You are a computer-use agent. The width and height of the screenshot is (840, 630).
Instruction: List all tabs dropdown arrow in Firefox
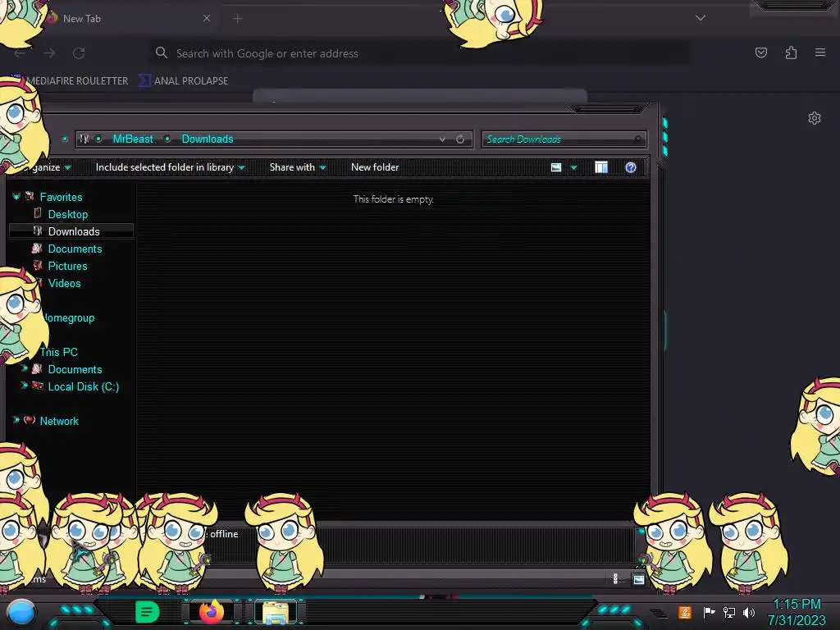(x=701, y=18)
